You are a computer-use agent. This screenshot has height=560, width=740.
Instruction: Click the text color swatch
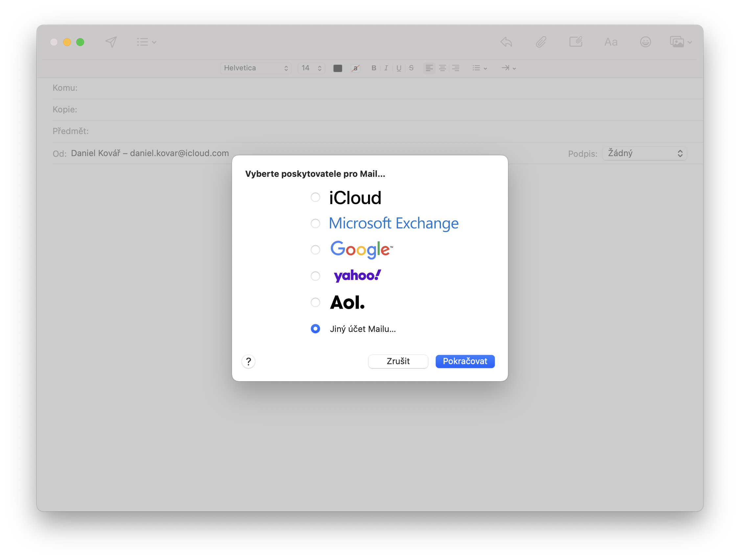pyautogui.click(x=337, y=68)
